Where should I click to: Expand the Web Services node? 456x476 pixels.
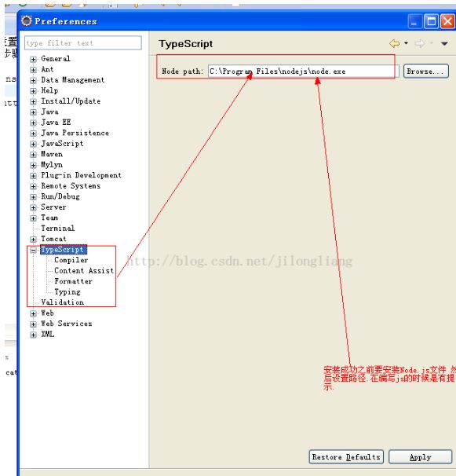(34, 324)
